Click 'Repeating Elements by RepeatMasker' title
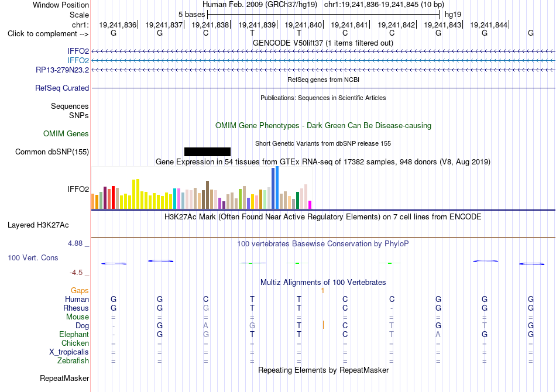This screenshot has width=556, height=392. [323, 370]
